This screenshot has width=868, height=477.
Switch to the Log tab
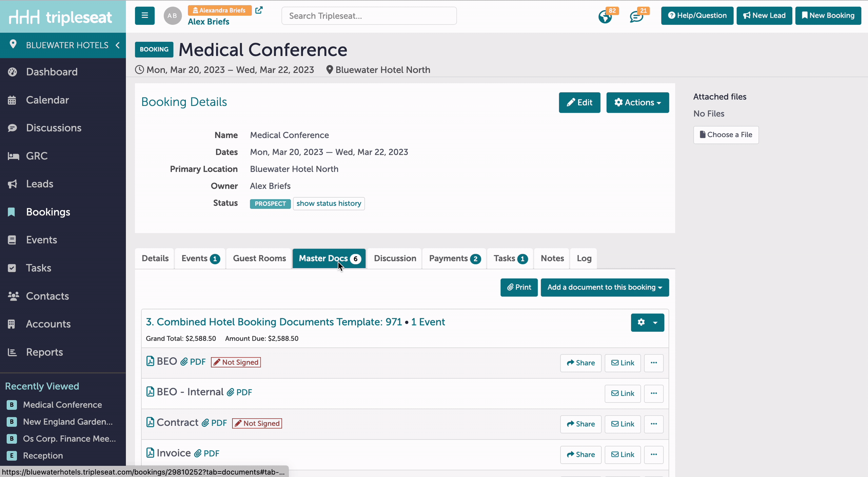click(x=584, y=259)
